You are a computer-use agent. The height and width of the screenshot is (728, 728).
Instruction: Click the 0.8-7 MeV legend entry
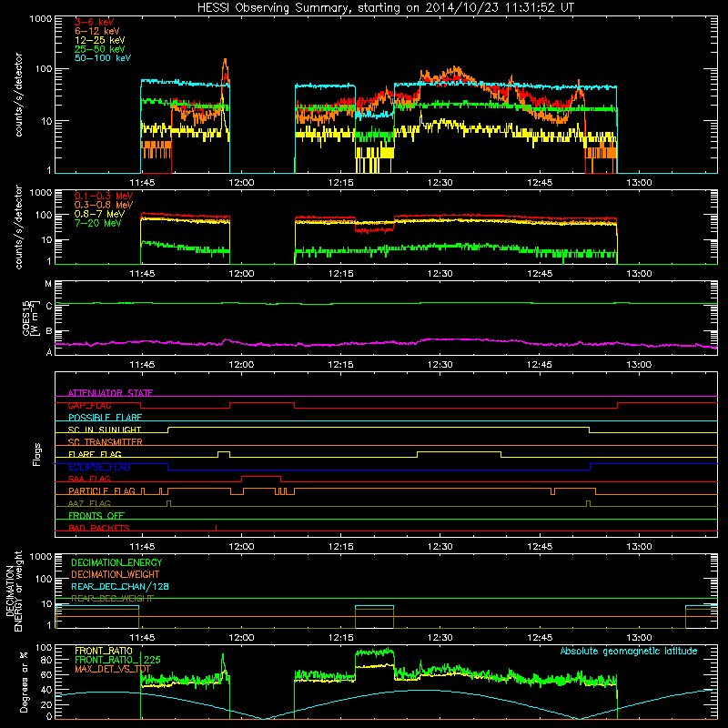[x=100, y=214]
